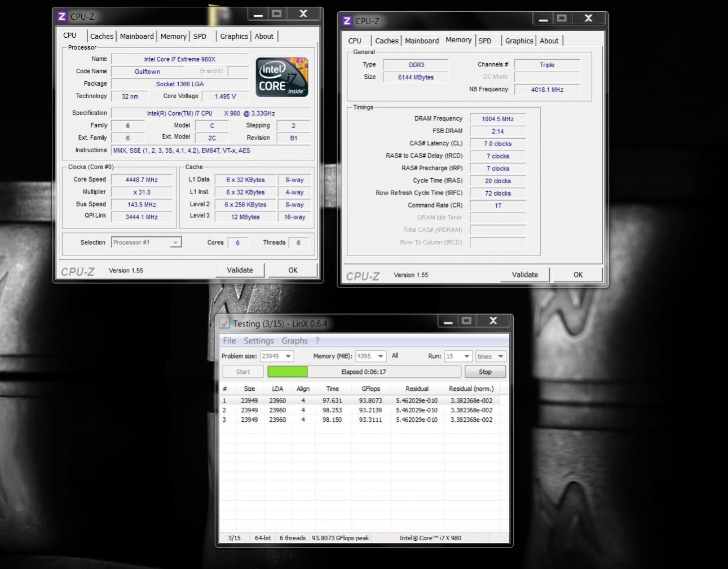Click the Multiplier x 31.0 value
The image size is (728, 569).
(x=142, y=192)
